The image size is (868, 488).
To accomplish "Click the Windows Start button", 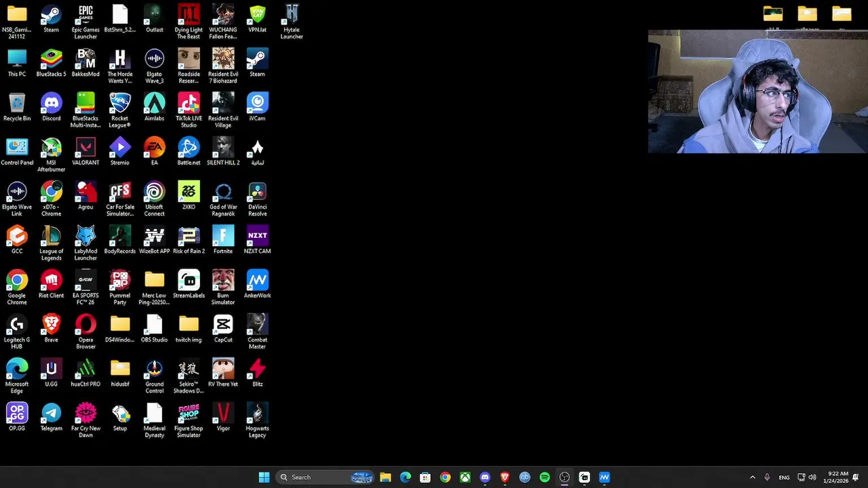I will click(x=264, y=477).
